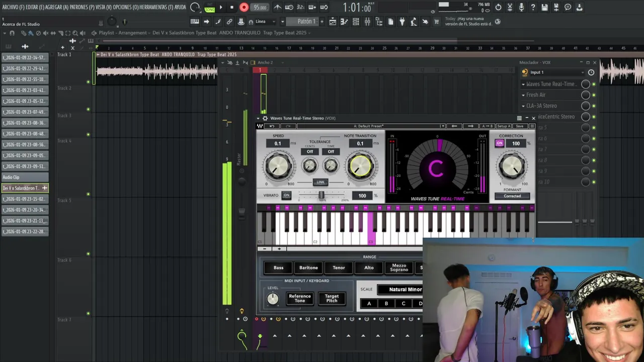Click the tempo field showing 95.000
This screenshot has height=362, width=644.
tap(260, 7)
